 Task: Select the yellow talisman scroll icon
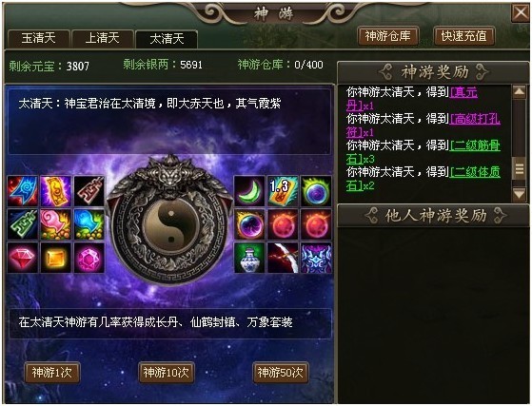(x=55, y=191)
